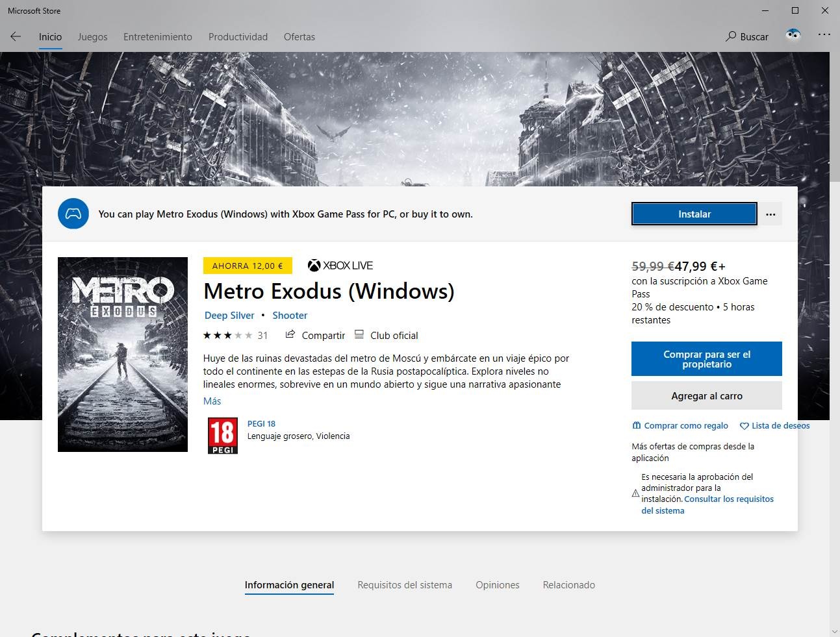Open the Shooter genre link

point(290,316)
